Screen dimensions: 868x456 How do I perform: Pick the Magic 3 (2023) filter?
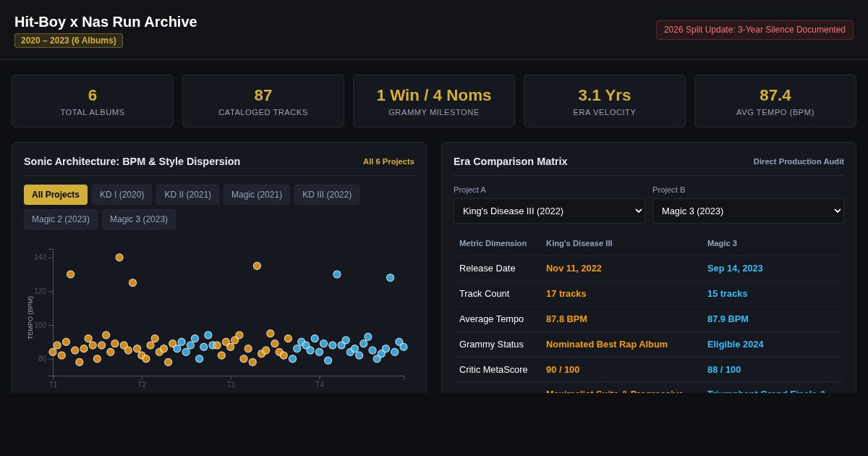(x=139, y=219)
